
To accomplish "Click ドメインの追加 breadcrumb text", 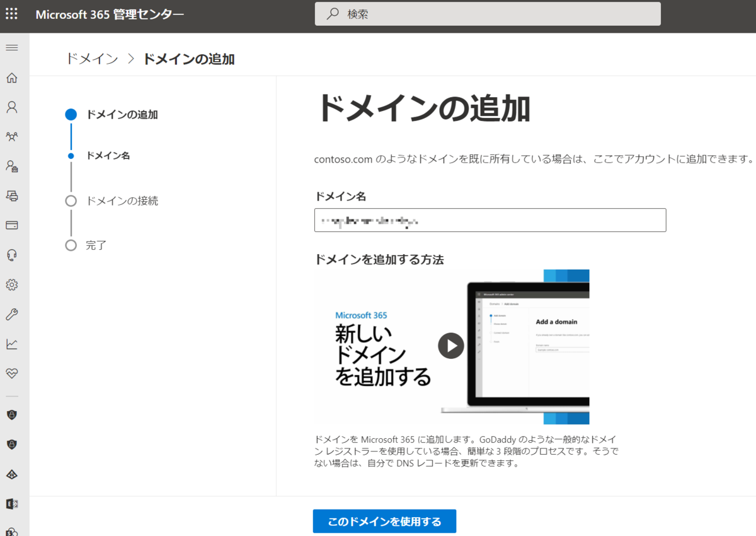I will coord(189,59).
